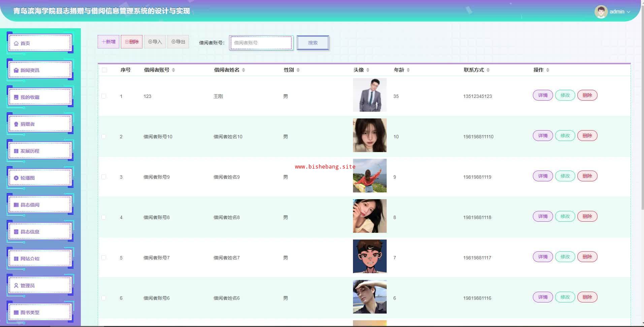Click the 我的收藏 sidebar icon
This screenshot has height=327, width=644.
[x=16, y=97]
